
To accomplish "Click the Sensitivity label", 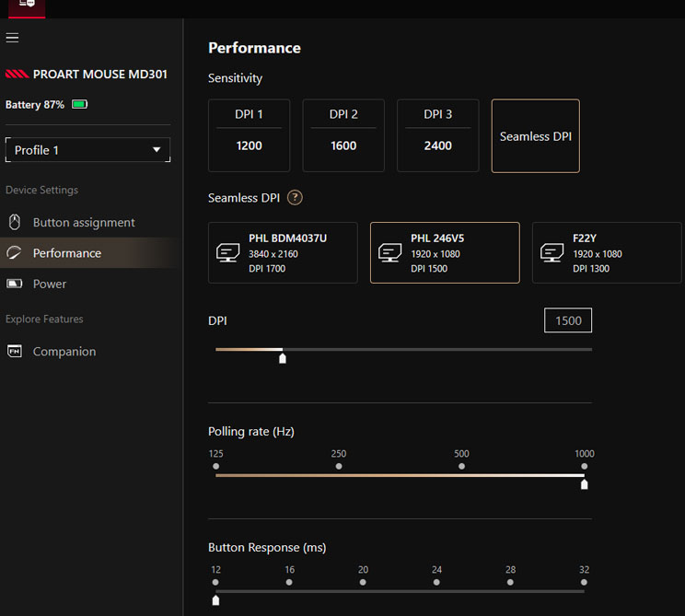I will [x=235, y=78].
